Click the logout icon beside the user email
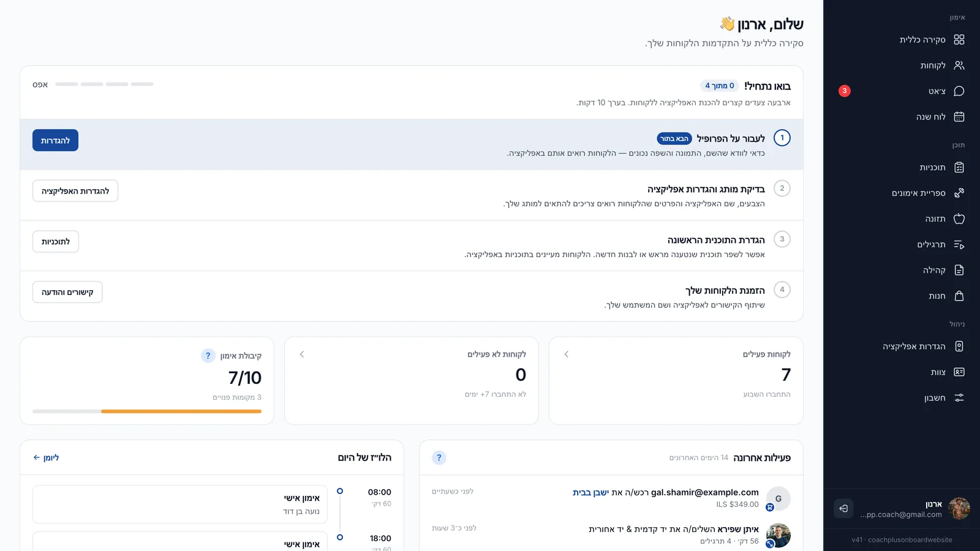 [843, 508]
